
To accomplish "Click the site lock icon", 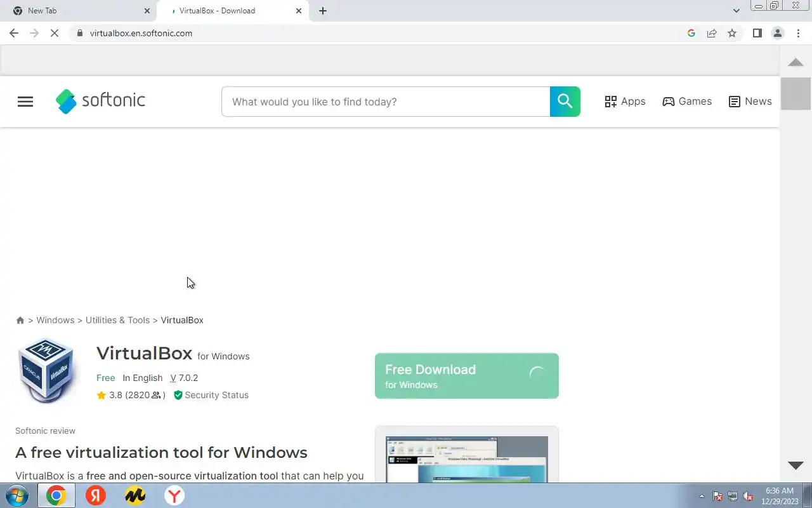I will [x=79, y=33].
